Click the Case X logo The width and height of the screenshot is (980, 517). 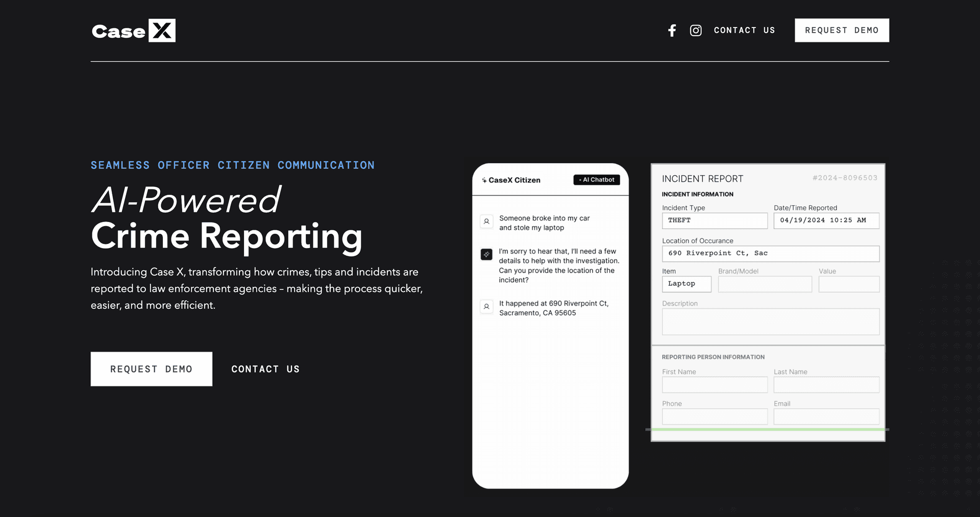(133, 31)
